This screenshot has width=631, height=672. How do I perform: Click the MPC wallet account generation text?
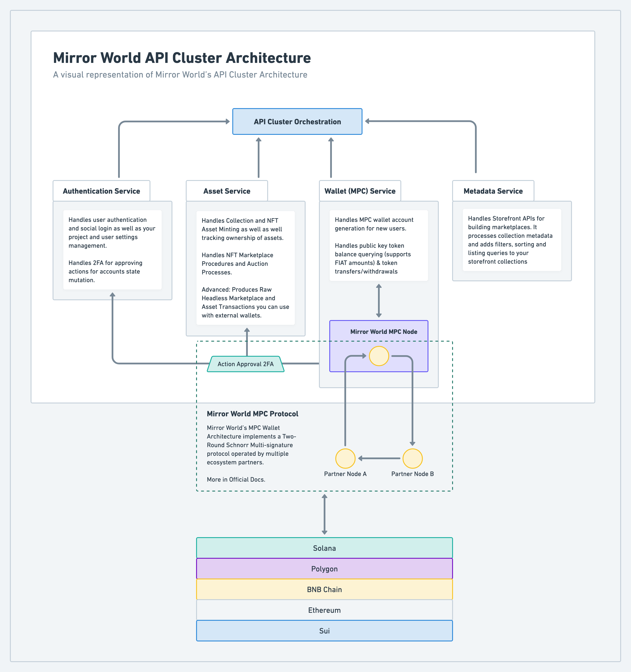click(374, 224)
